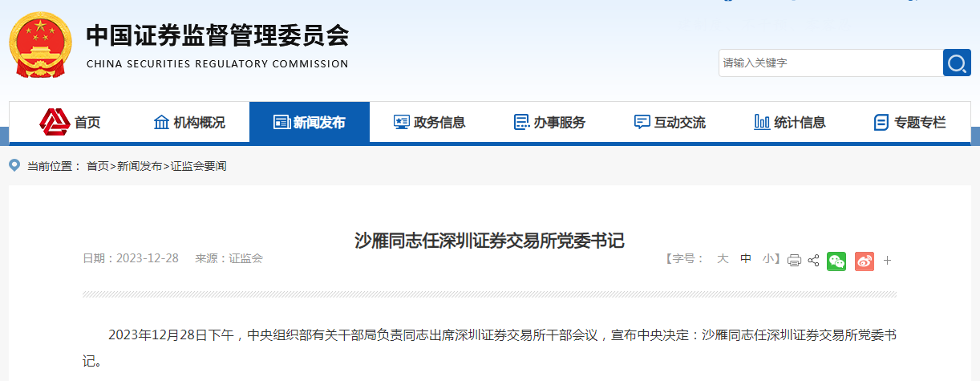Go to the 办事服务 section
This screenshot has height=381, width=980.
(549, 123)
